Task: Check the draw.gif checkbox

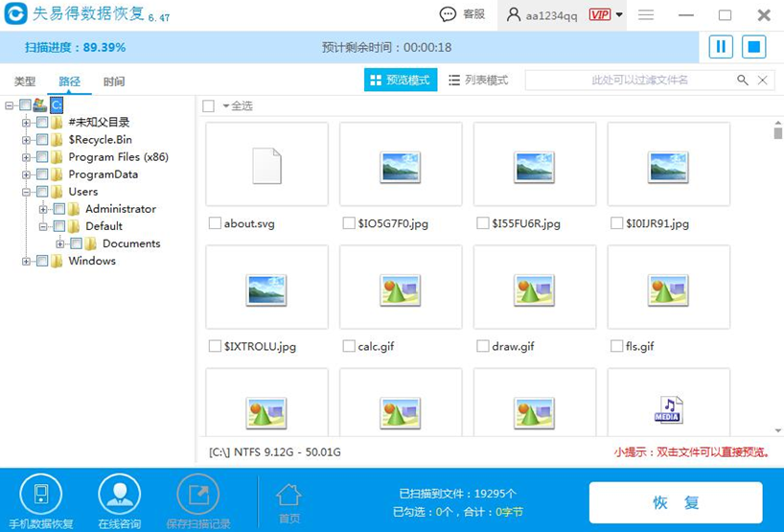Action: (x=482, y=346)
